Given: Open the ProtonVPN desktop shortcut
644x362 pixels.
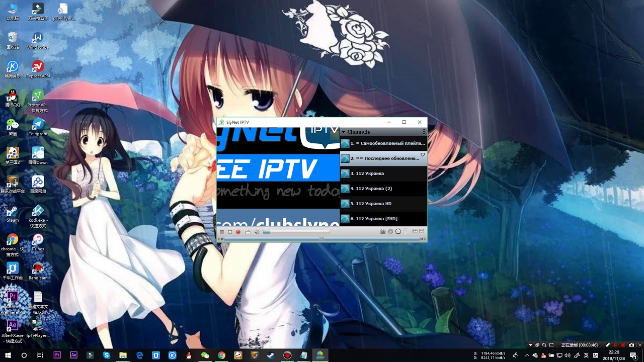Looking at the screenshot, I should (x=38, y=101).
